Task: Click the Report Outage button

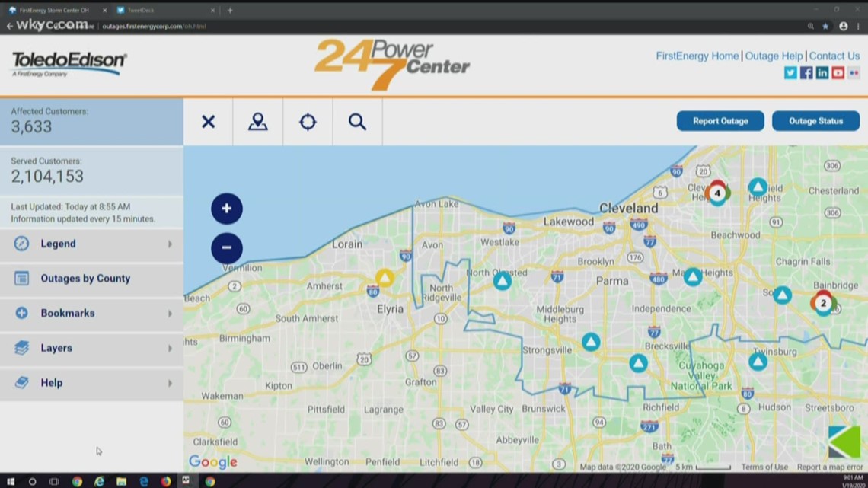Action: pos(720,120)
